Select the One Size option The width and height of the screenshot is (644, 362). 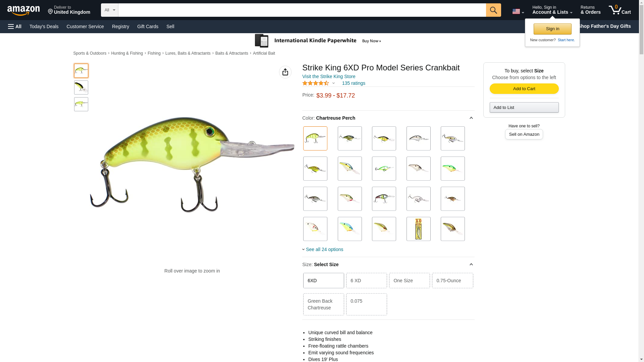409,281
